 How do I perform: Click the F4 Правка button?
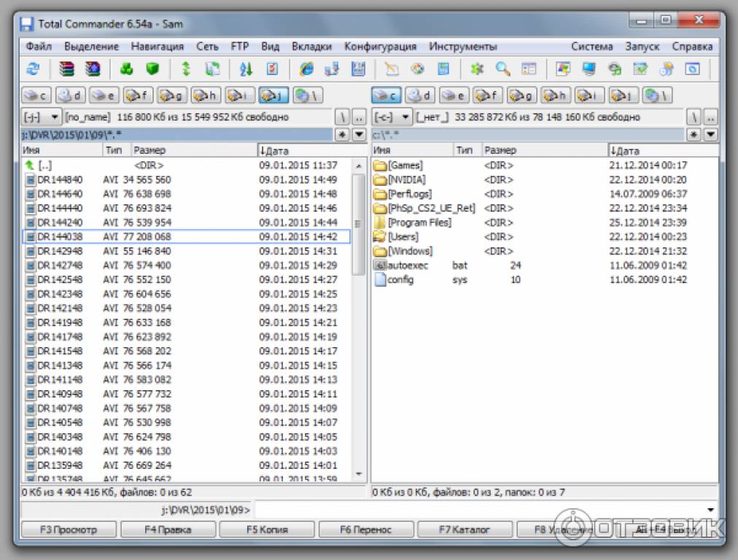(168, 529)
